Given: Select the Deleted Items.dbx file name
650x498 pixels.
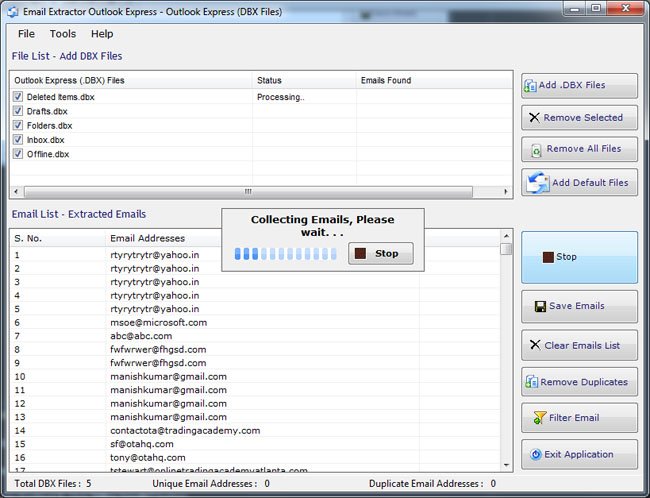Looking at the screenshot, I should tap(61, 97).
